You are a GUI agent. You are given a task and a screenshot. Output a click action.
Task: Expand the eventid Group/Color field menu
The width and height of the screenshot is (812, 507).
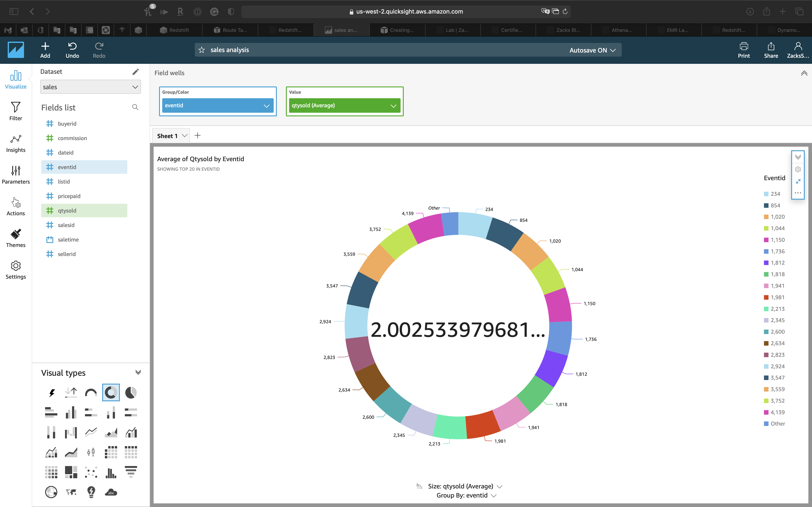point(266,106)
